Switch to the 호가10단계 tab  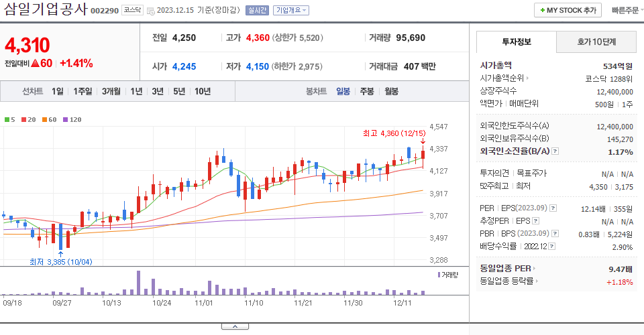[596, 42]
